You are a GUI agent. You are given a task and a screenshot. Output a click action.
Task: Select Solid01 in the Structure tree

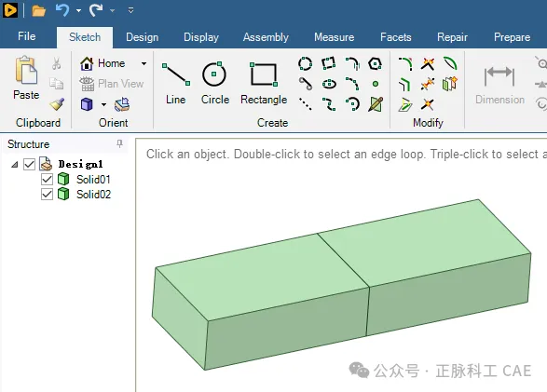pos(93,179)
